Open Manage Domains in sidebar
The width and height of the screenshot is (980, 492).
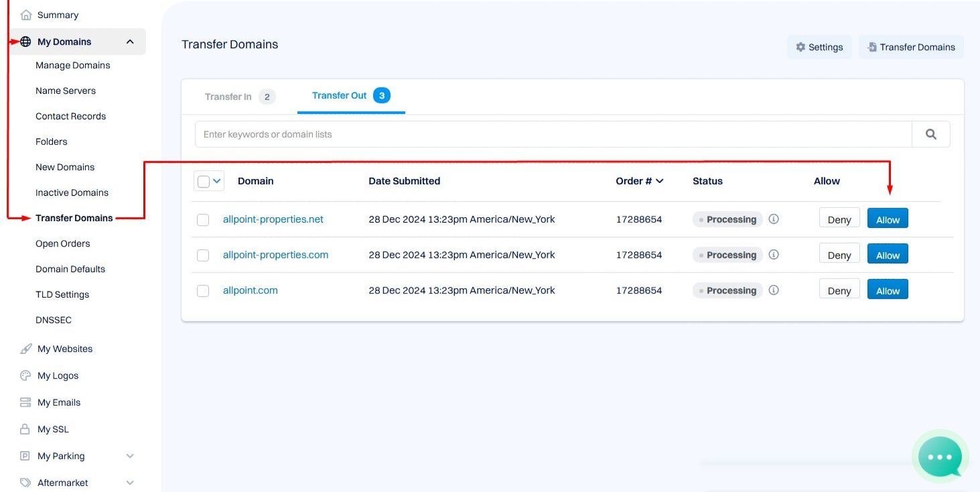point(73,65)
